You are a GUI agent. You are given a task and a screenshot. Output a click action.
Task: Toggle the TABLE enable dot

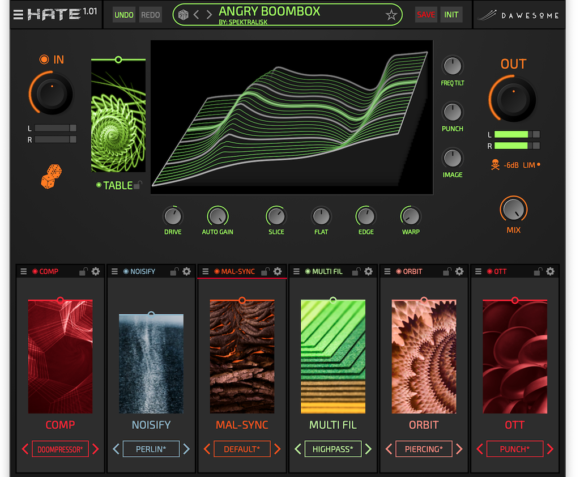click(98, 185)
